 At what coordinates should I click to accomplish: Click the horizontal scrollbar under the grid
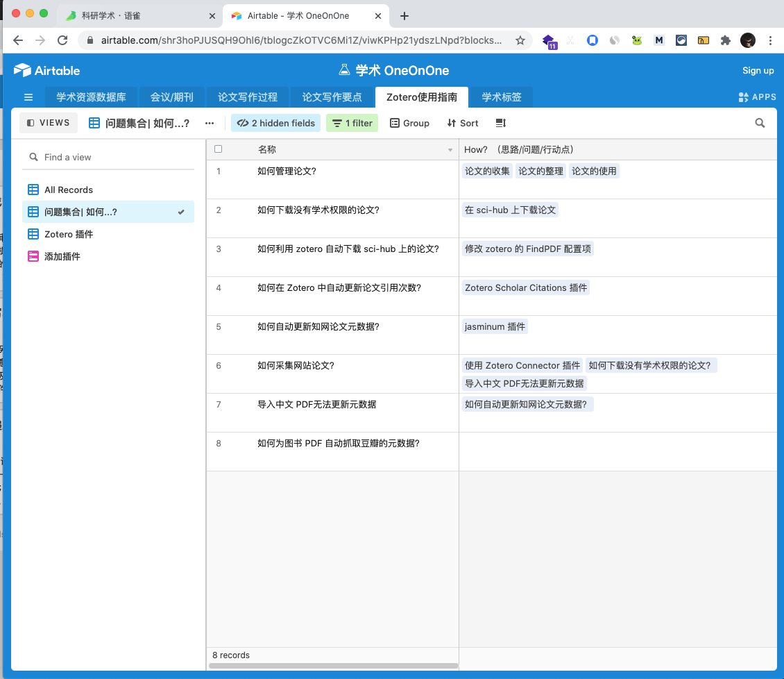[334, 666]
